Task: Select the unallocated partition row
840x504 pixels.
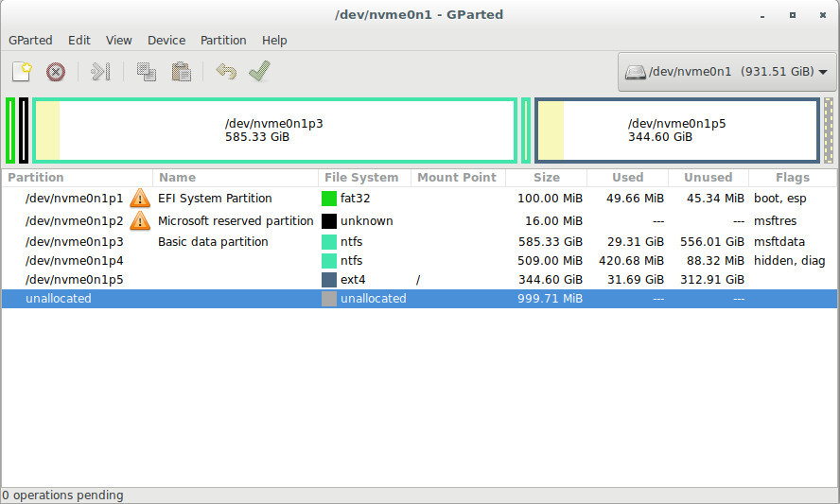Action: point(419,298)
